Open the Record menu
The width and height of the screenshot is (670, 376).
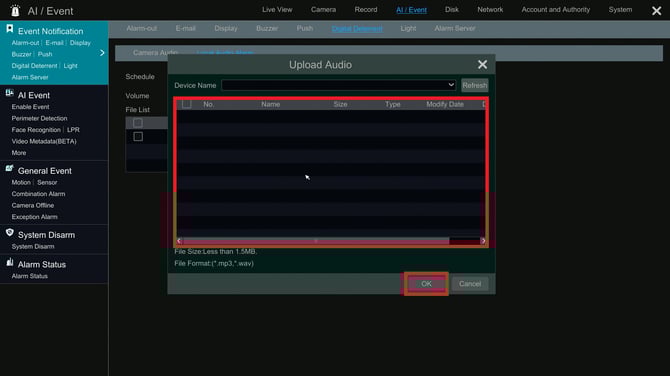point(366,9)
